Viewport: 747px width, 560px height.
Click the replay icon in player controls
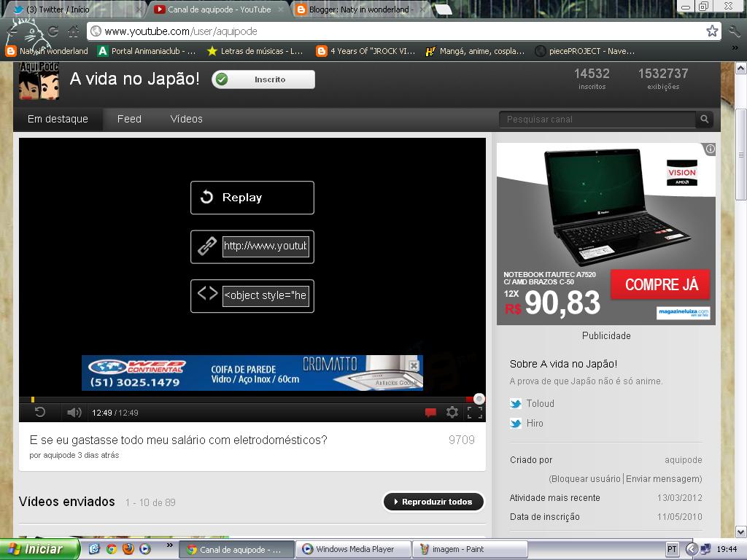[x=40, y=412]
